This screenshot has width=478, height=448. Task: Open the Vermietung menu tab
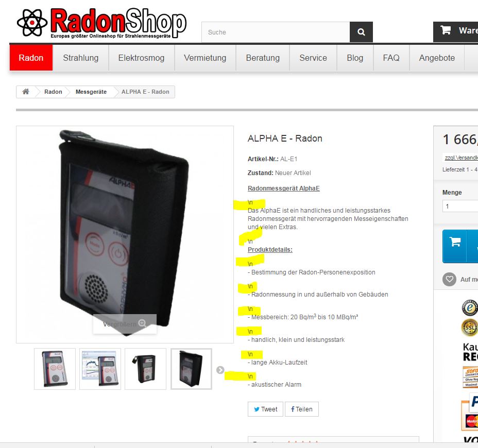(x=205, y=58)
